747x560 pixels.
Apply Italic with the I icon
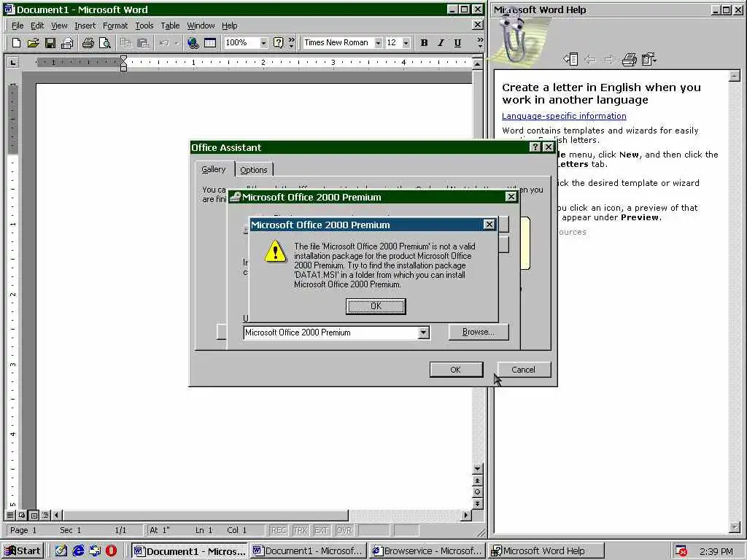click(441, 43)
